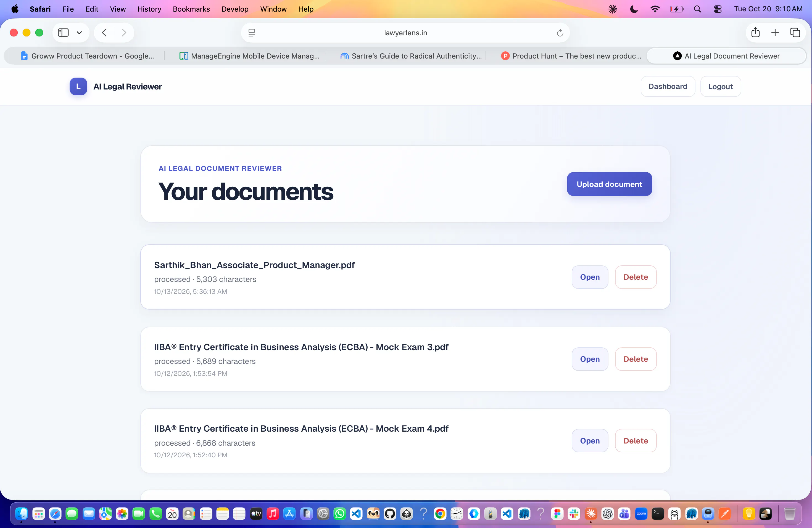Viewport: 812px width, 528px height.
Task: Expand the sidebar tab group dropdown arrow
Action: pyautogui.click(x=79, y=33)
